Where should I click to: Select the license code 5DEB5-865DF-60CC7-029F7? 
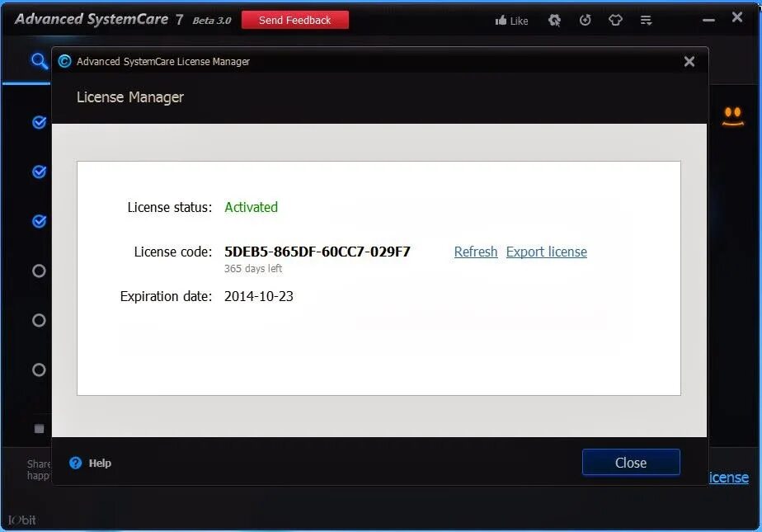coord(317,252)
